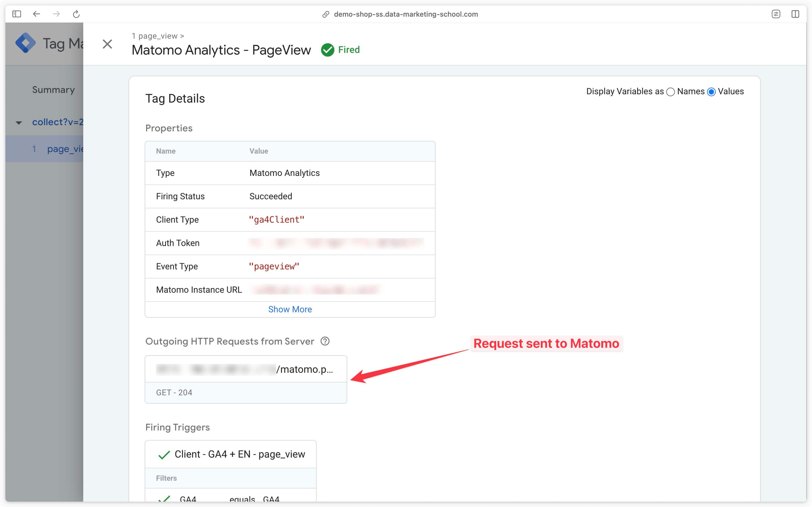The image size is (812, 507).
Task: Click Show More to reveal additional properties
Action: 290,309
